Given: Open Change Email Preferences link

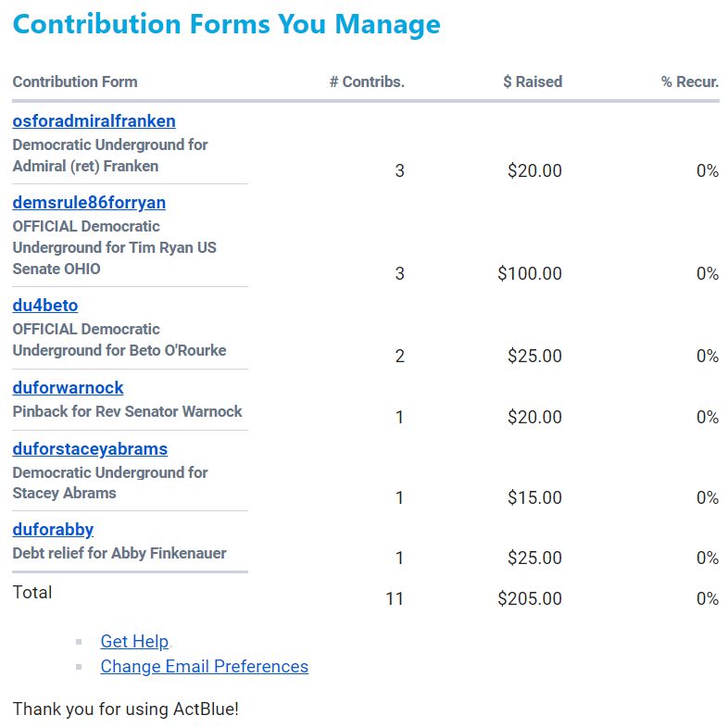Looking at the screenshot, I should point(204,667).
